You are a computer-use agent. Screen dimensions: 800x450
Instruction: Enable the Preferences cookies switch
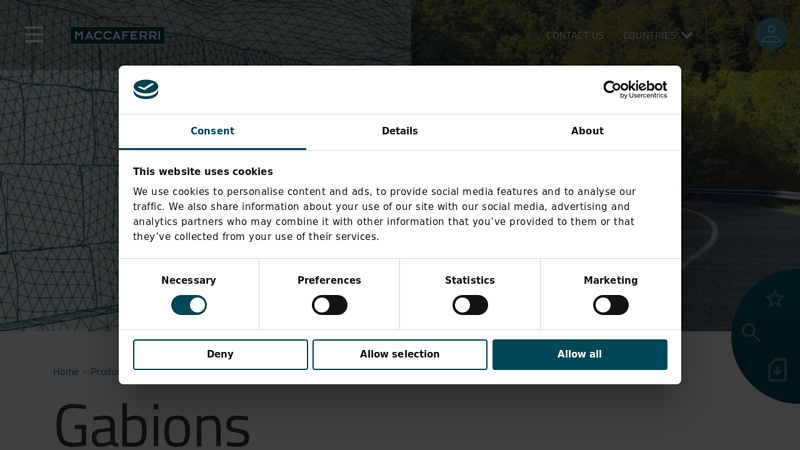[x=330, y=305]
